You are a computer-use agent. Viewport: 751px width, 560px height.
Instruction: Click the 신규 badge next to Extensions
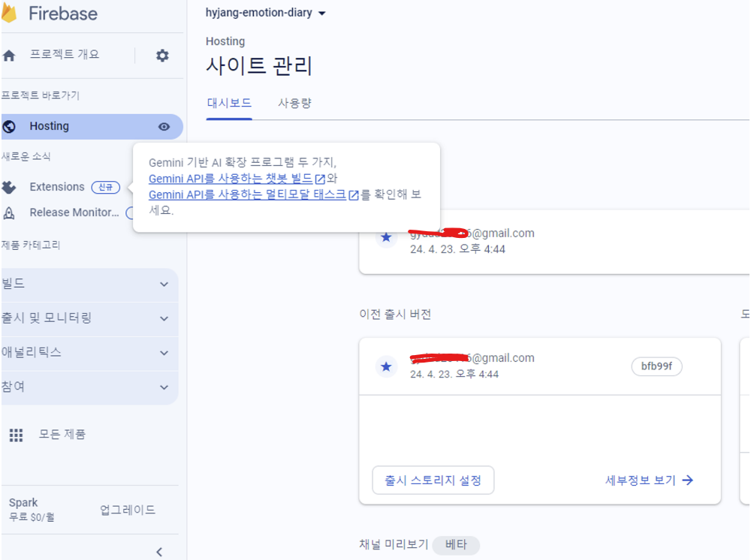click(x=105, y=187)
